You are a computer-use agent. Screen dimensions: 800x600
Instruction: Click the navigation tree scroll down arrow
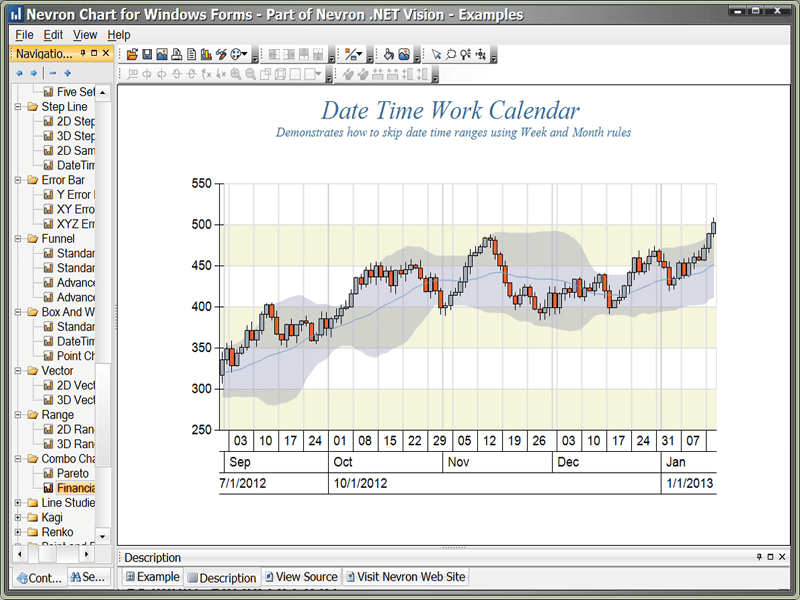(x=102, y=537)
